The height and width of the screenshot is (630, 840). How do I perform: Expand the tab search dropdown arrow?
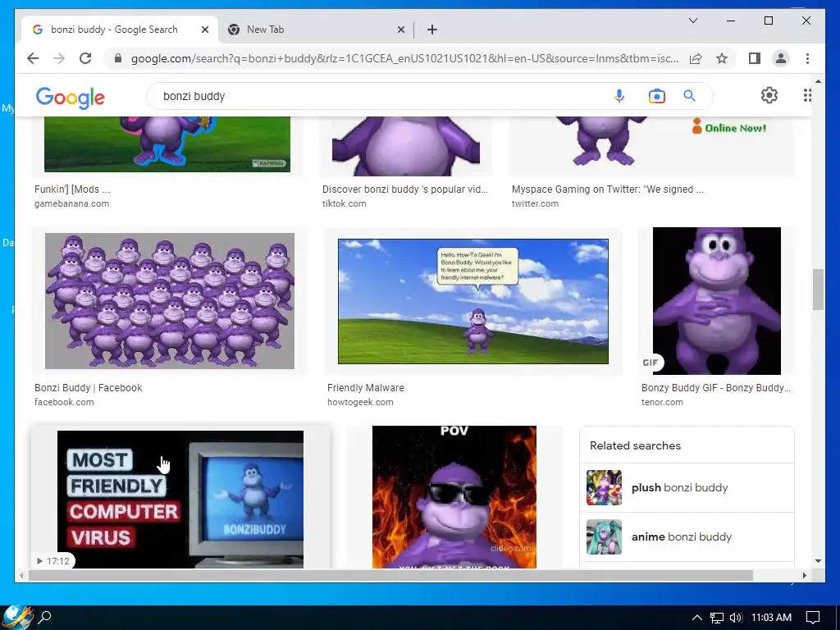coord(692,21)
